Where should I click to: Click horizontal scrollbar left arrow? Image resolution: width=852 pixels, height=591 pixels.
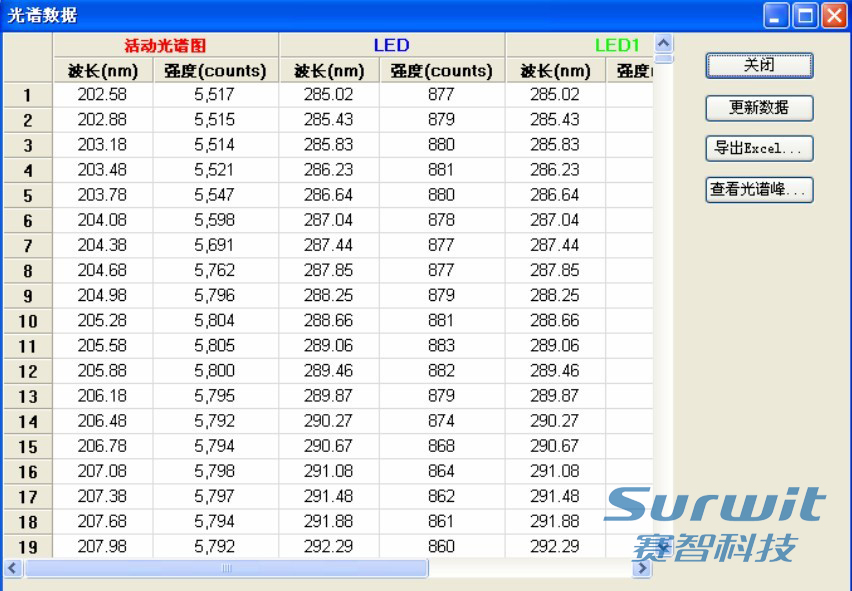tap(13, 568)
